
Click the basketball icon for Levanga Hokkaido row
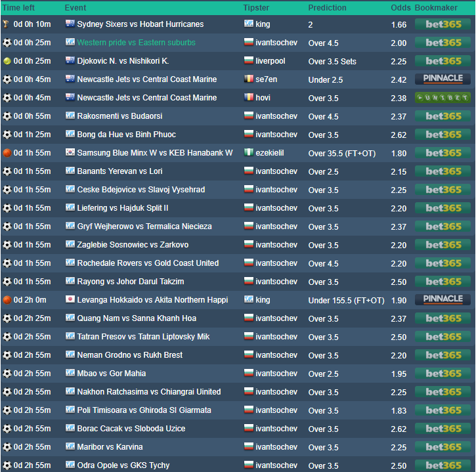[7, 300]
